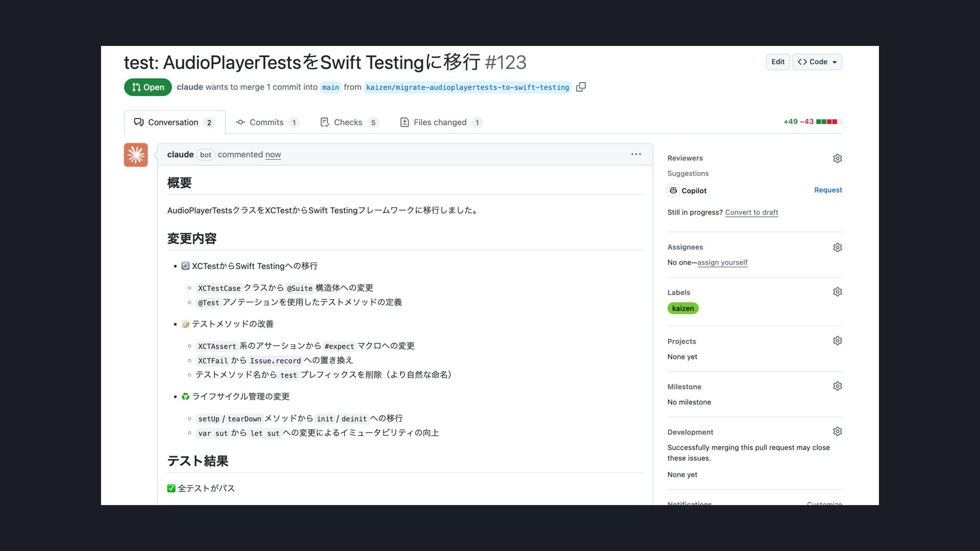Click the 全テストがパス result line
This screenshot has height=551, width=980.
click(201, 488)
